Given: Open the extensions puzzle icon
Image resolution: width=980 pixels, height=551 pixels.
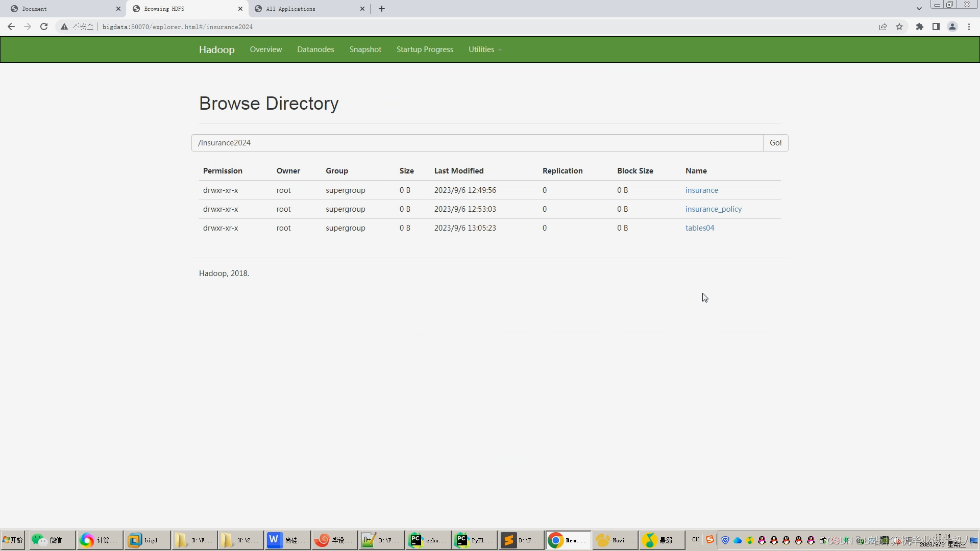Looking at the screenshot, I should tap(919, 27).
